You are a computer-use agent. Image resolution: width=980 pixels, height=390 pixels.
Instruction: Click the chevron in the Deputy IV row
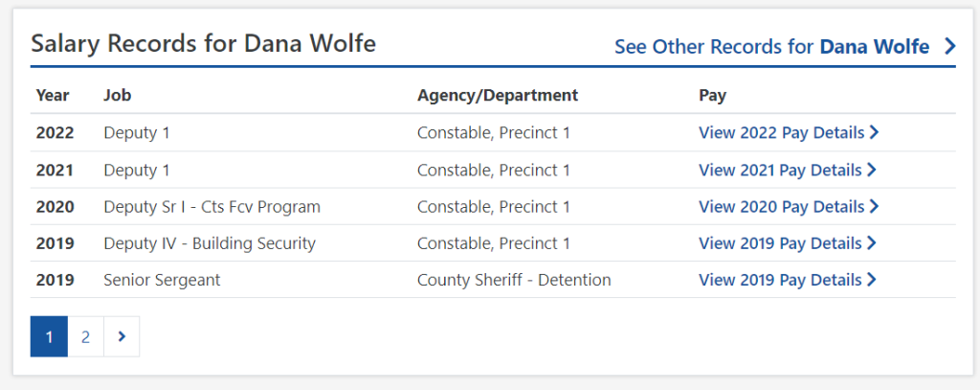872,243
